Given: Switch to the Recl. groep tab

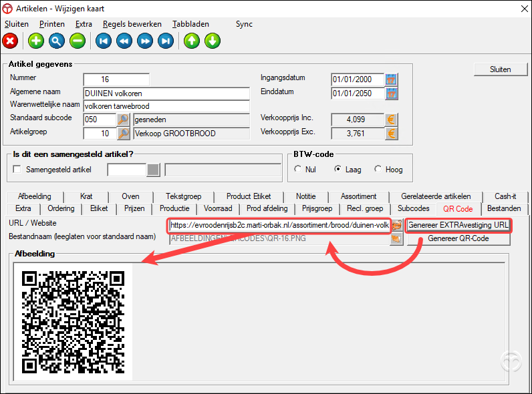Looking at the screenshot, I should click(x=365, y=208).
